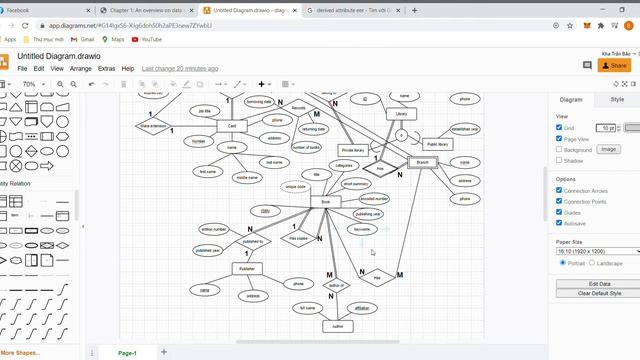Screen dimensions: 640x360
Task: Open the Extras menu
Action: coord(107,69)
